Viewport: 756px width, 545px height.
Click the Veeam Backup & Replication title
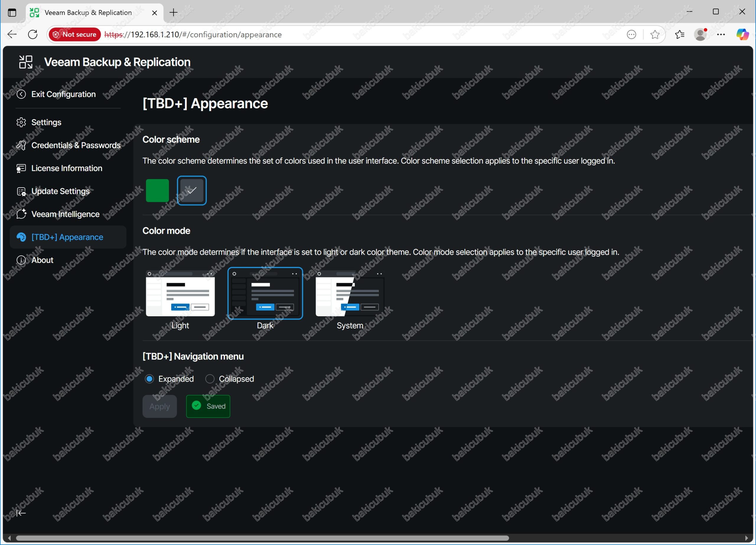click(x=117, y=62)
